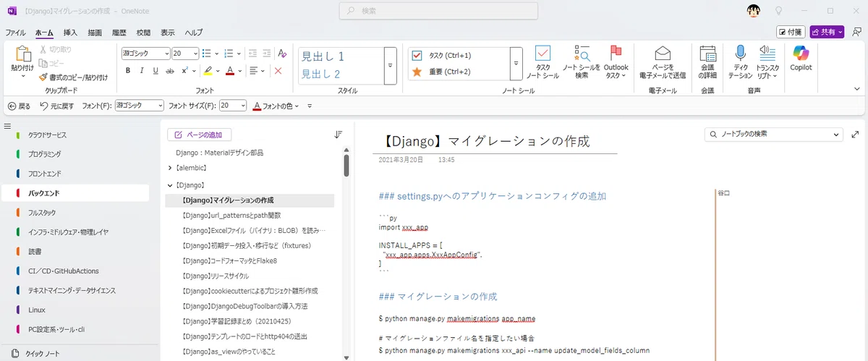Click the Paste (貼り付け) clipboard icon

[x=22, y=54]
